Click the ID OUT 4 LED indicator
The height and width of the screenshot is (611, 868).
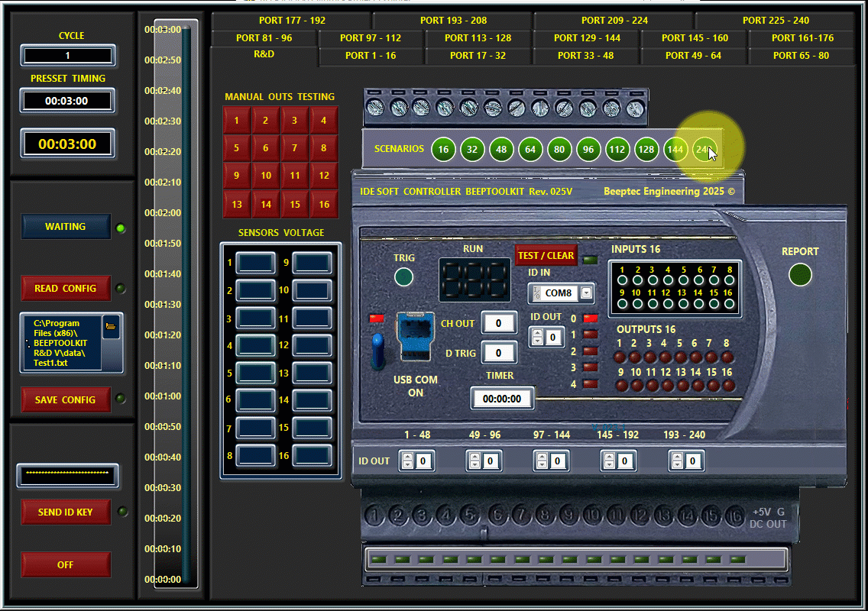[591, 383]
